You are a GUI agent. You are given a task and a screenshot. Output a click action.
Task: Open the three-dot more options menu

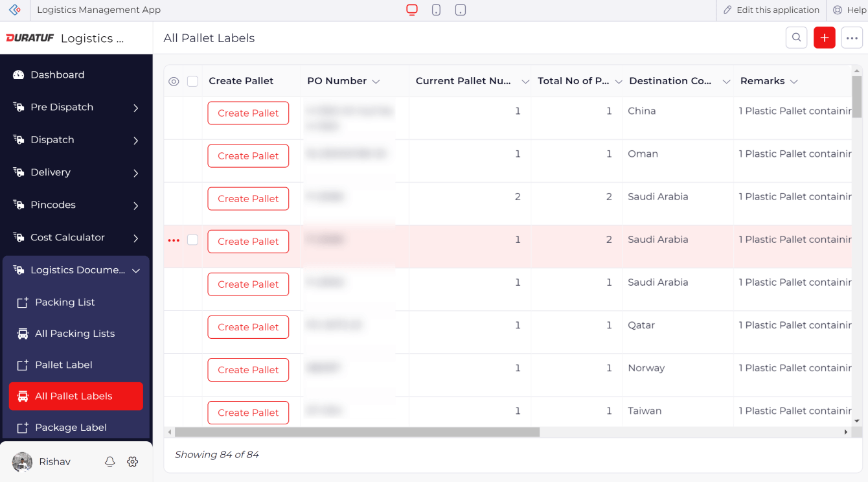pos(852,38)
